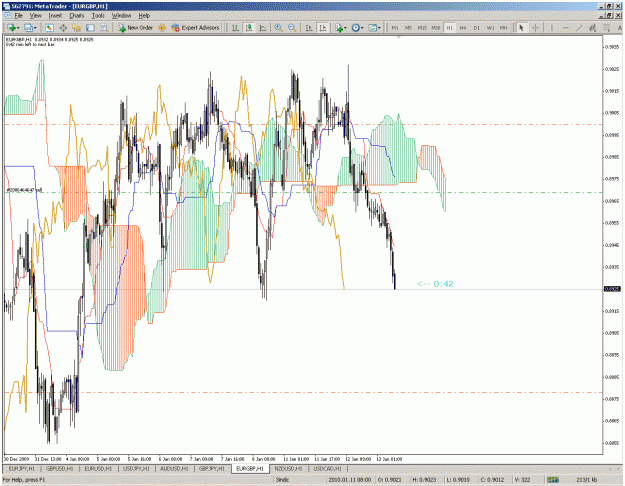The image size is (625, 486).
Task: Select the Cursor arrow tool
Action: tap(521, 28)
